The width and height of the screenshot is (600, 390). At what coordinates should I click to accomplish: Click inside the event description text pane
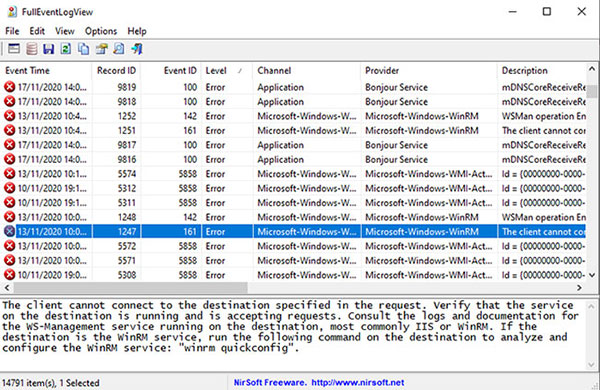coord(293,334)
